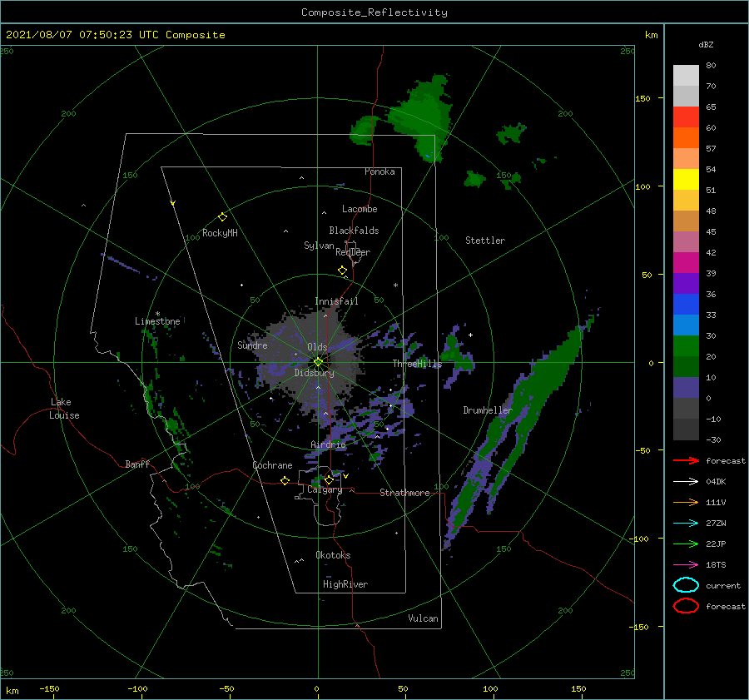Click the ThreeHills city label

coord(418,364)
